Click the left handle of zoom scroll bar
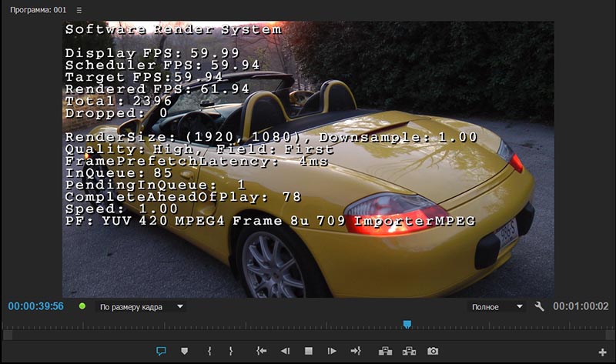 8,335
